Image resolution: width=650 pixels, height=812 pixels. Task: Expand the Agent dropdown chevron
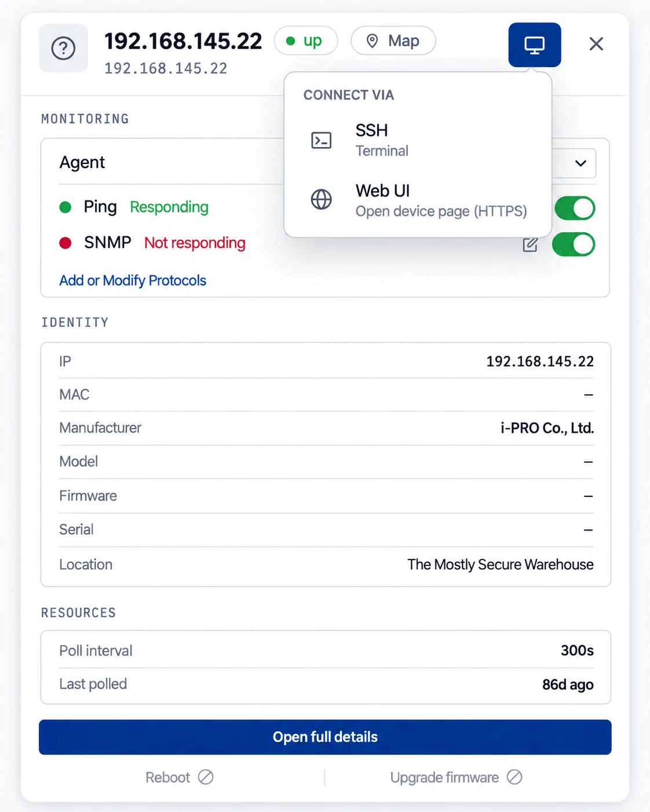[x=580, y=163]
